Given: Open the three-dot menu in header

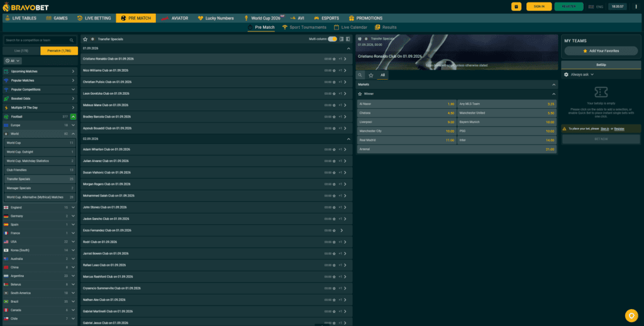Looking at the screenshot, I should tap(636, 6).
